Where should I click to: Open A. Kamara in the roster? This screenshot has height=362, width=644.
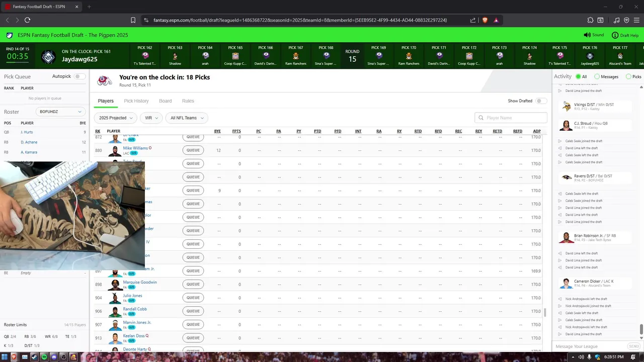click(29, 152)
